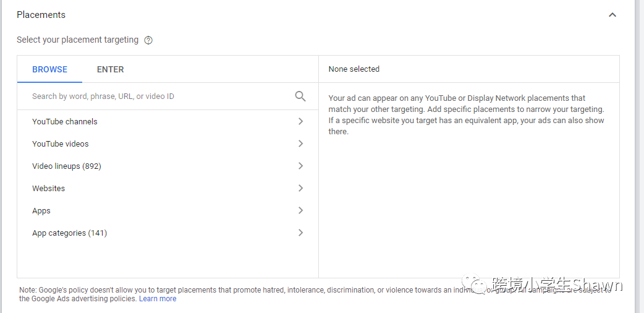Open App categories (141) row

point(70,233)
